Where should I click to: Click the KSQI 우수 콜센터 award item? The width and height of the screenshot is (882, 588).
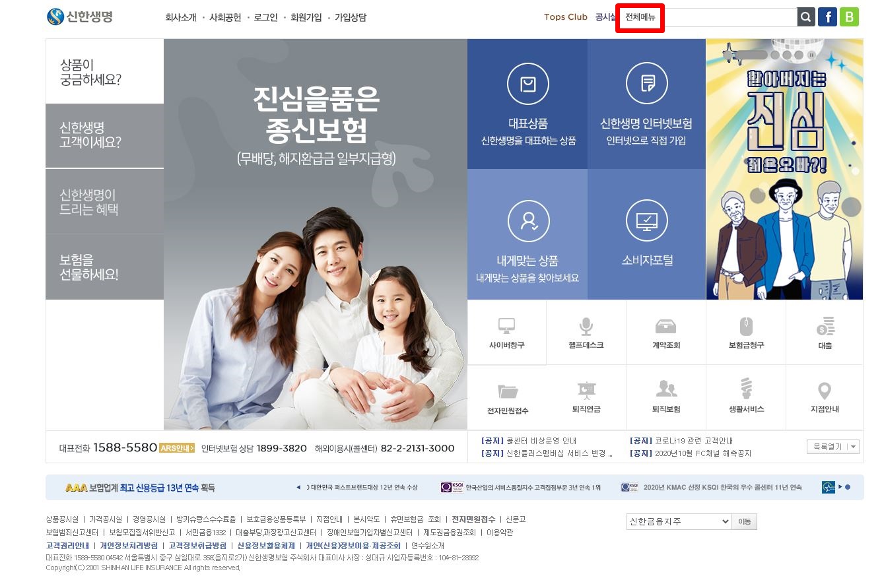(x=712, y=488)
